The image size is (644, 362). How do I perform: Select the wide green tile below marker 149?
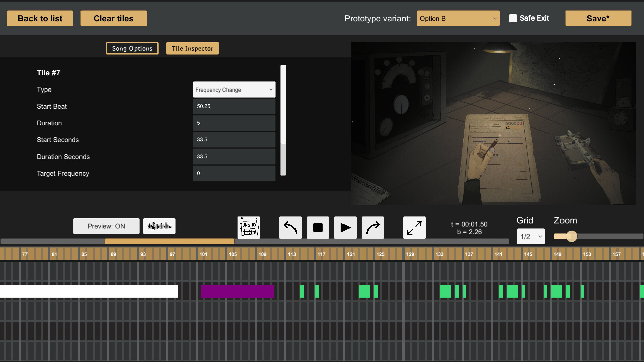click(556, 291)
